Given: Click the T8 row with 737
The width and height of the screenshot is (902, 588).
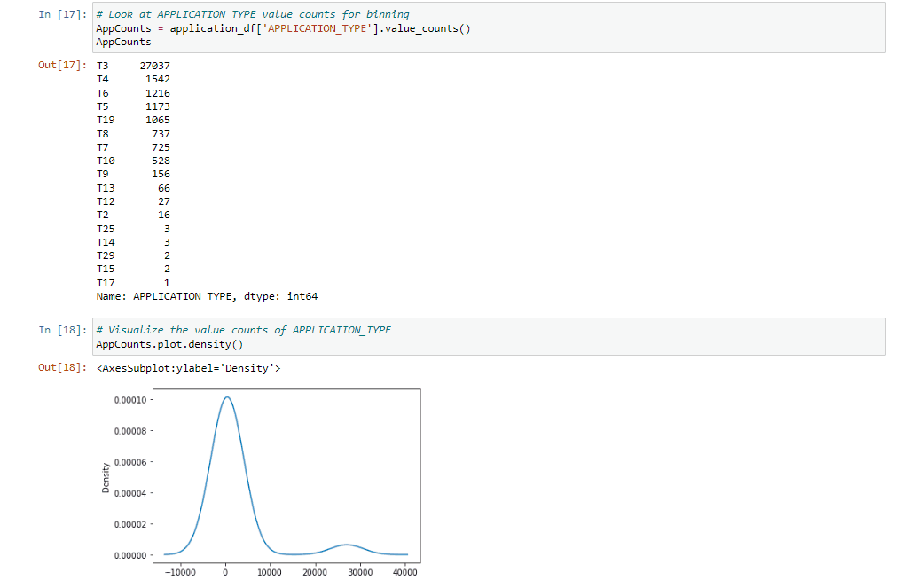Looking at the screenshot, I should [x=133, y=134].
